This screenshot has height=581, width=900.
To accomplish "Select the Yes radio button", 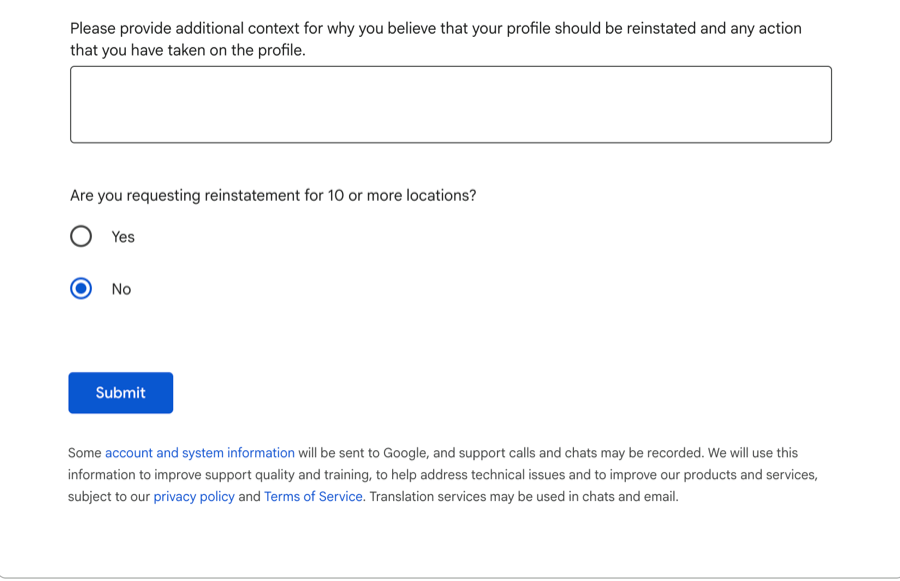I will coord(81,236).
